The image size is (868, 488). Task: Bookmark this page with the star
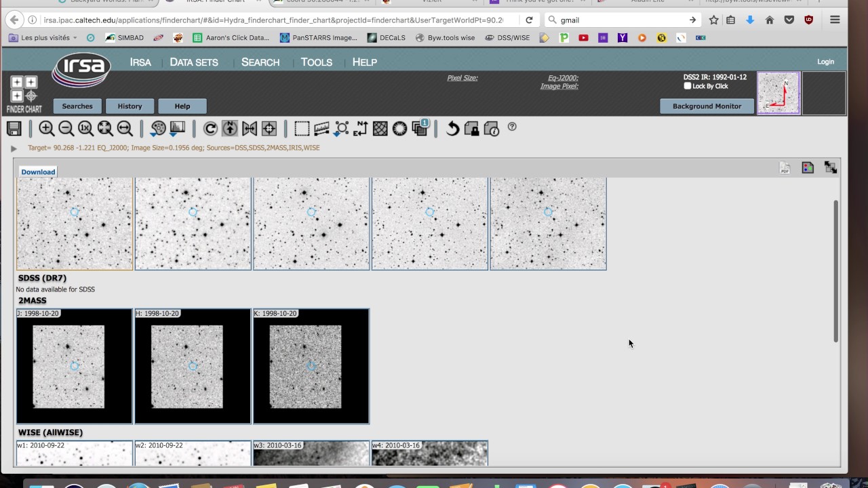click(x=713, y=20)
